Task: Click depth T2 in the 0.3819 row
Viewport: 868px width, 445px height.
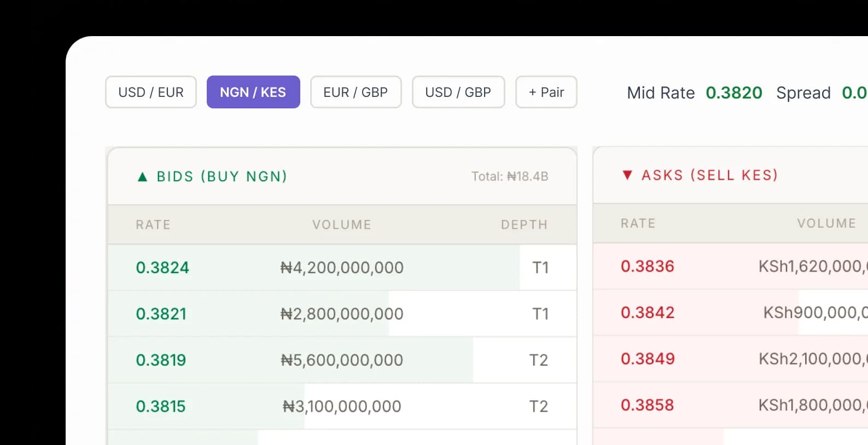Action: coord(539,360)
